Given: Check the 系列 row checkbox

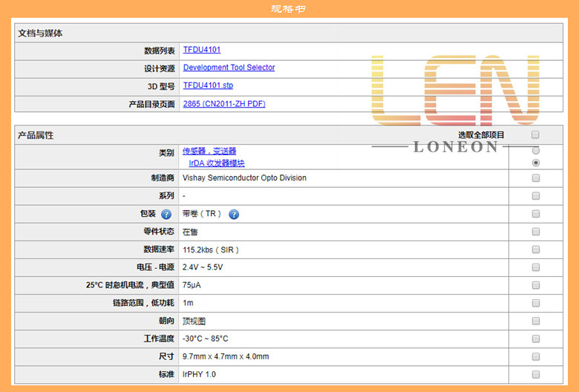Looking at the screenshot, I should 535,196.
